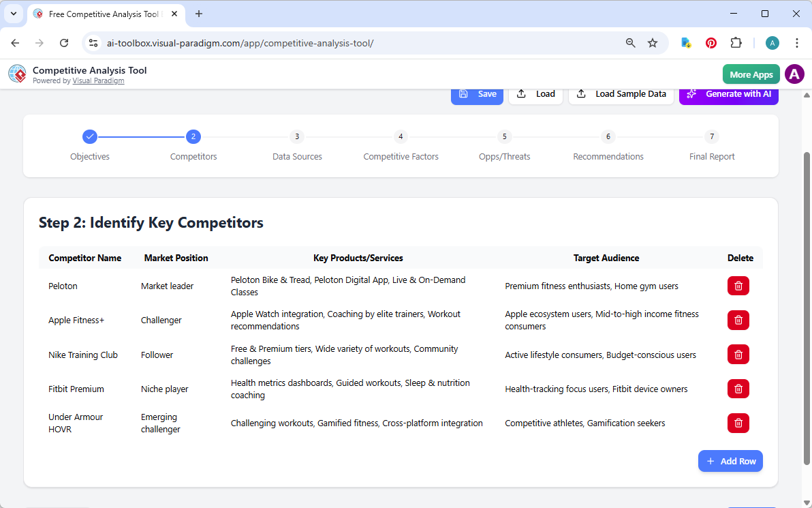812x508 pixels.
Task: Delete the Under Armour HOVR row
Action: pos(738,423)
